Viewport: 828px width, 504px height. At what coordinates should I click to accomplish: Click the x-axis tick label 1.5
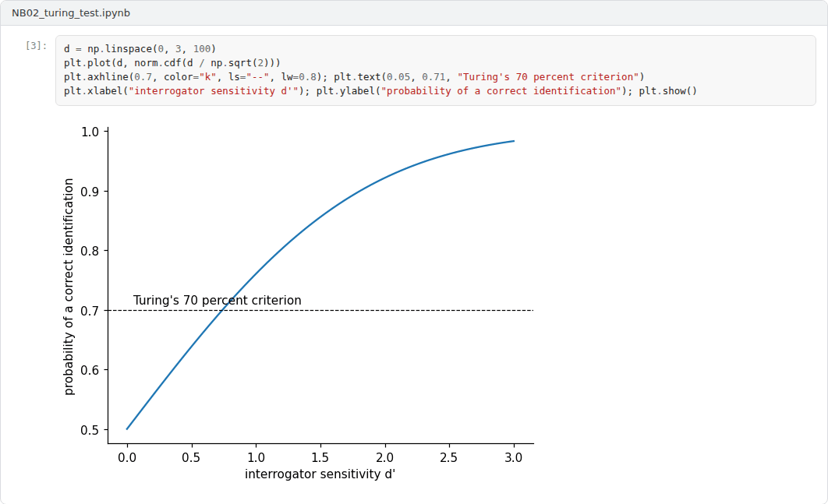click(x=320, y=457)
